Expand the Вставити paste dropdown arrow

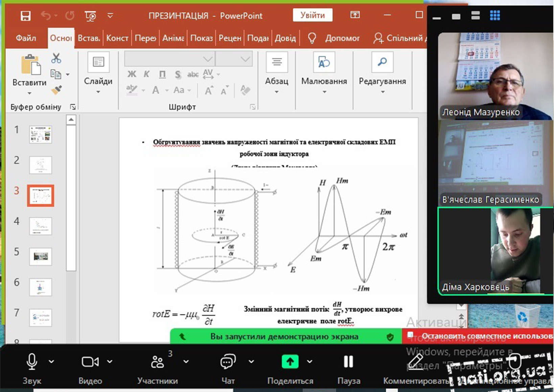tap(29, 93)
